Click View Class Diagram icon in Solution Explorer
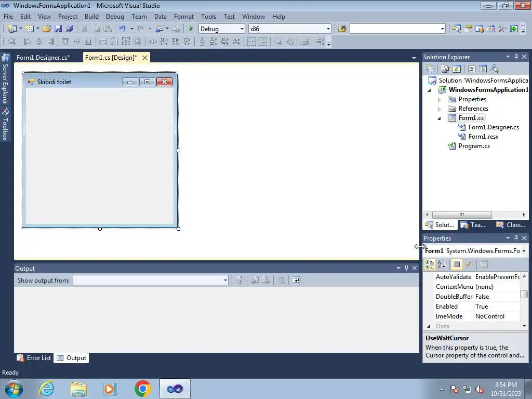The height and width of the screenshot is (399, 532). pyautogui.click(x=495, y=69)
